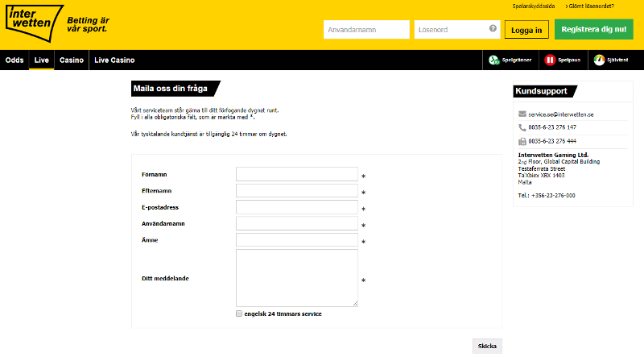The height and width of the screenshot is (357, 644).
Task: Click into the Efternamn input field
Action: 297,190
